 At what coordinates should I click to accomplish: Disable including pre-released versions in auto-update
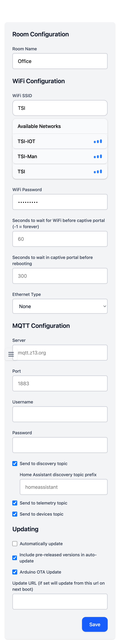coord(15,558)
